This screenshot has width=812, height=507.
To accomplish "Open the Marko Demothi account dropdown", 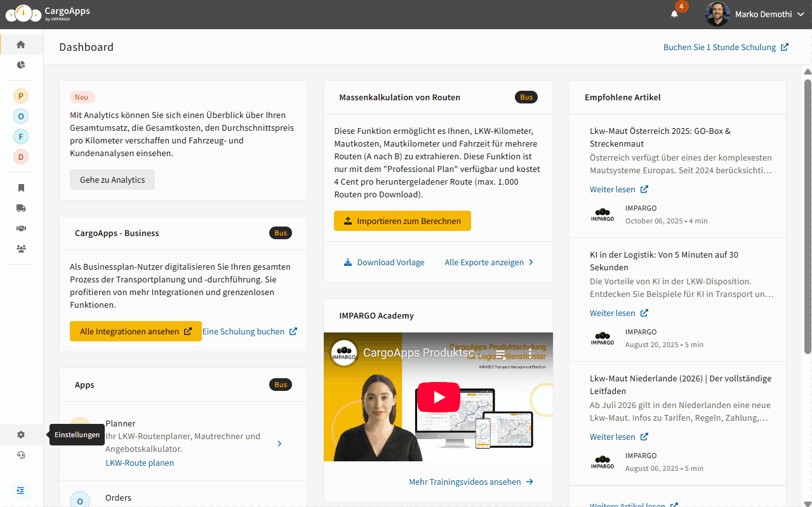I will [759, 14].
